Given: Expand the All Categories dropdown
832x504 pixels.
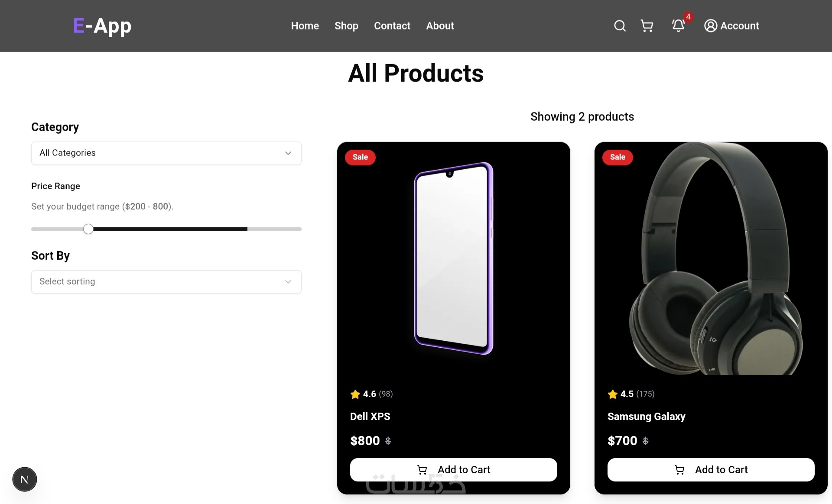Looking at the screenshot, I should 166,153.
